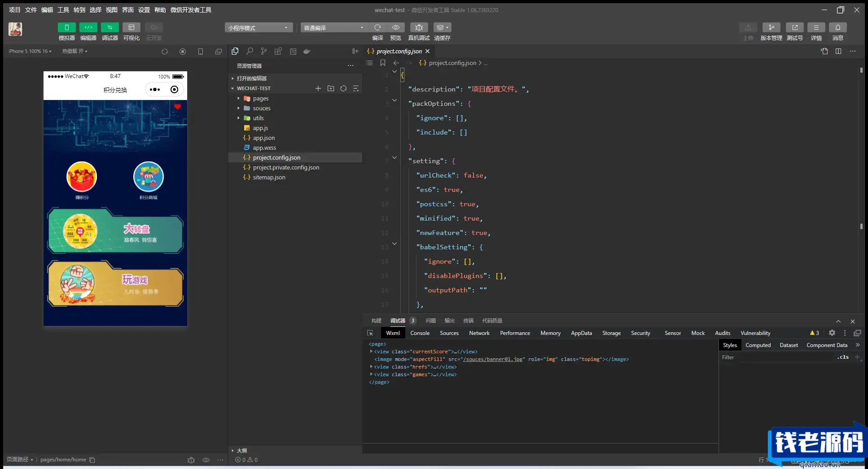The image size is (868, 469).
Task: Open the hot reload dropdown
Action: 75,51
